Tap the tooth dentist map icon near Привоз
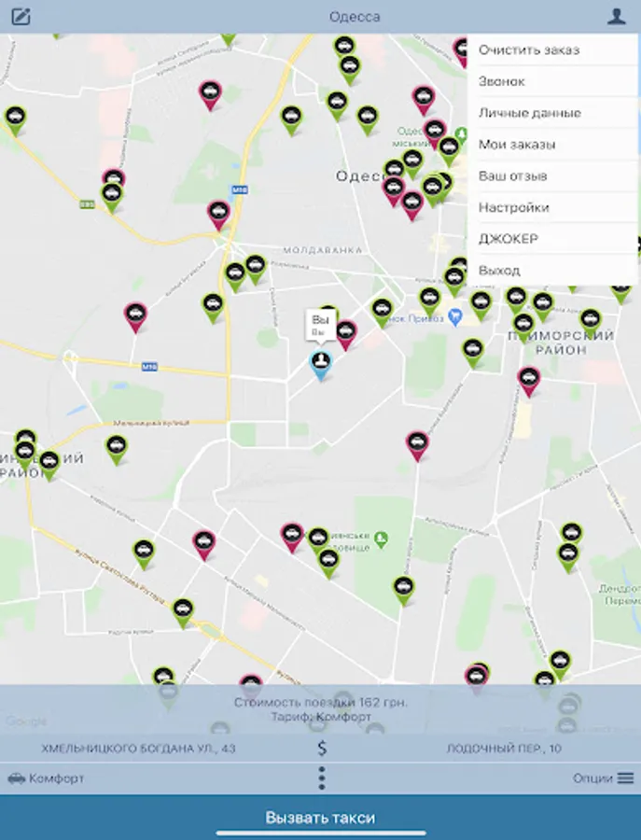Image resolution: width=641 pixels, height=840 pixels. point(454,317)
